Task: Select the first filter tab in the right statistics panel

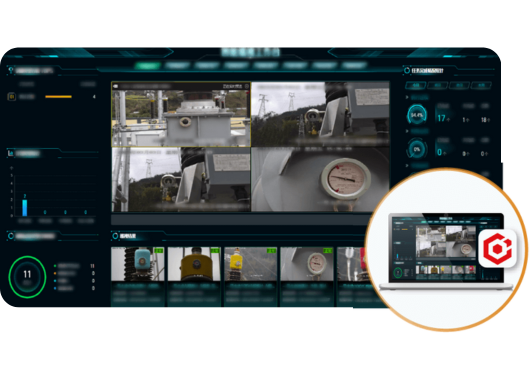Action: tap(416, 85)
